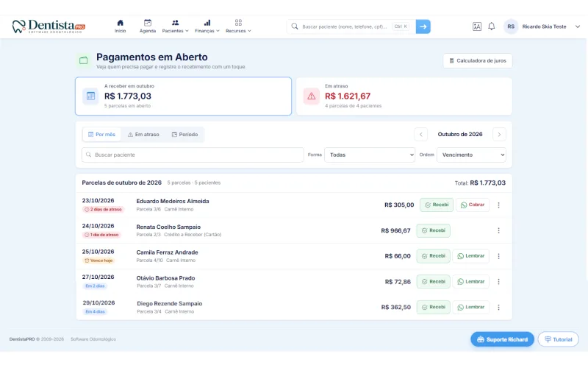Viewport: 588px width, 368px height.
Task: Click the red warning triangle icon
Action: tap(311, 96)
